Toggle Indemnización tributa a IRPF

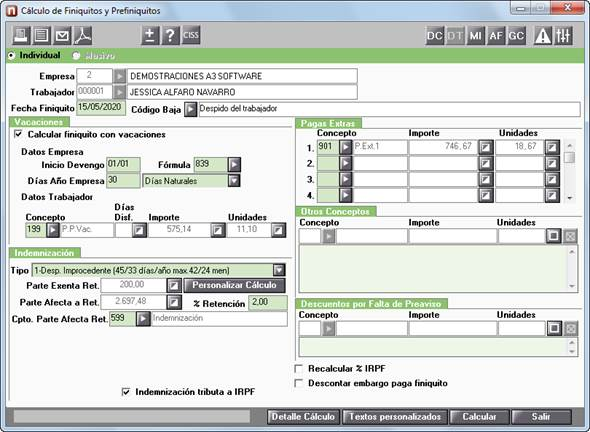[126, 392]
